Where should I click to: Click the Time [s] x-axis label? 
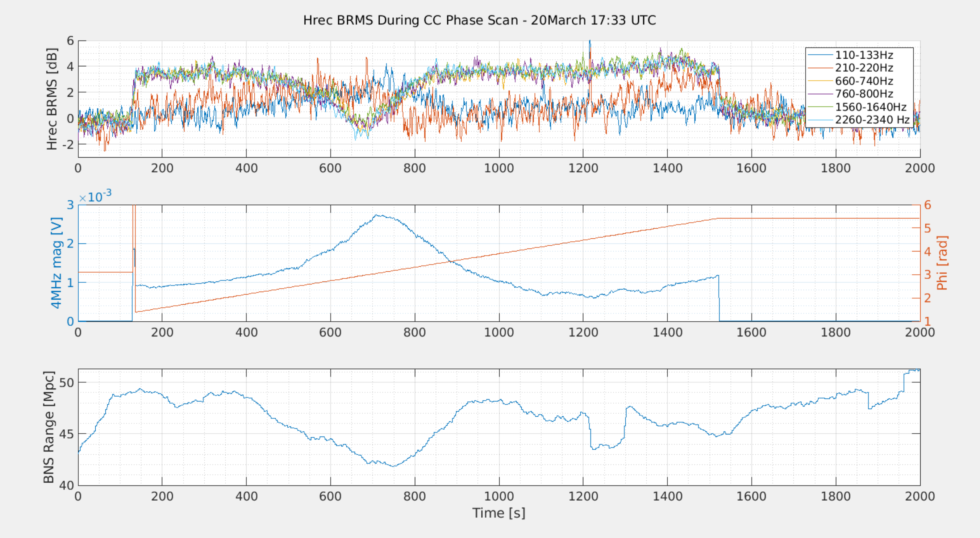499,513
